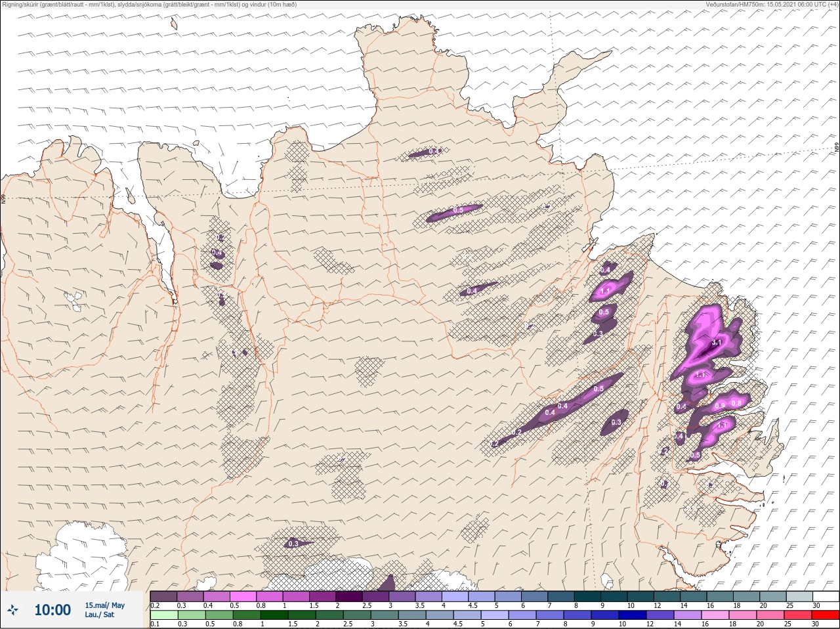
Task: Select the upper scale 0.5 bright pink swatch
Action: [243, 596]
